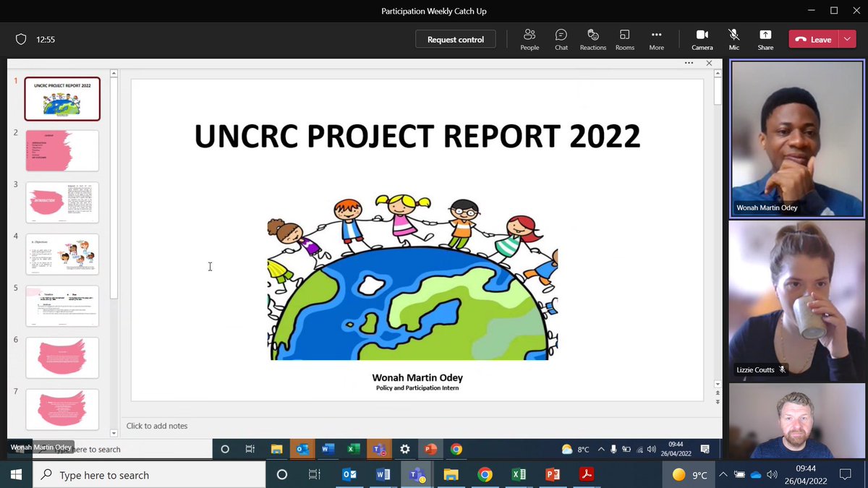Click the 'Type here to search' box on the Windows taskbar
The image size is (868, 488).
click(149, 475)
